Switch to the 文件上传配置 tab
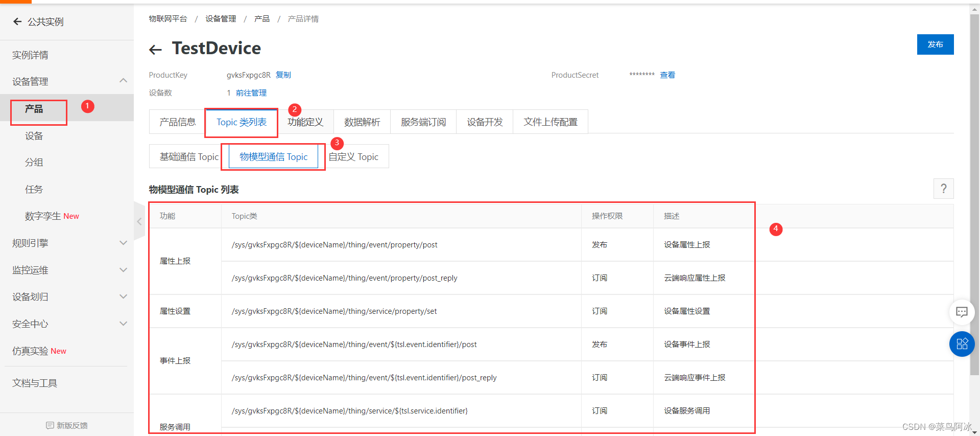This screenshot has width=980, height=436. coord(551,122)
